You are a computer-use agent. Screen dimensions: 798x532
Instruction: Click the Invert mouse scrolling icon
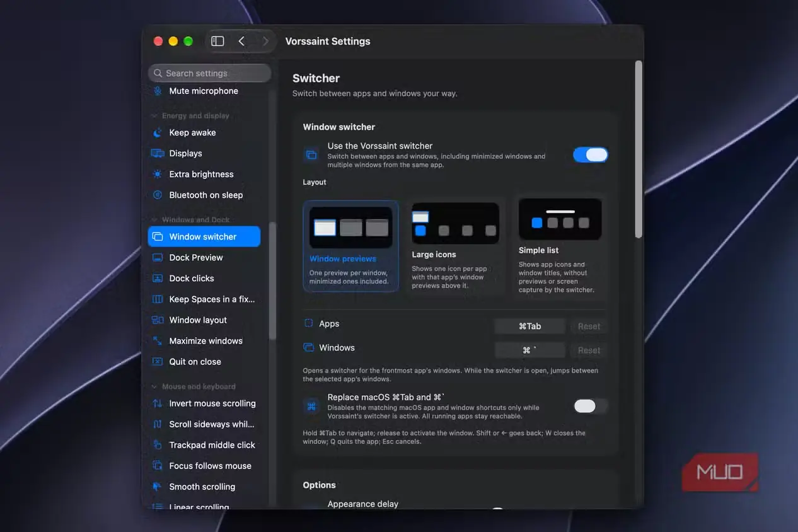(158, 403)
